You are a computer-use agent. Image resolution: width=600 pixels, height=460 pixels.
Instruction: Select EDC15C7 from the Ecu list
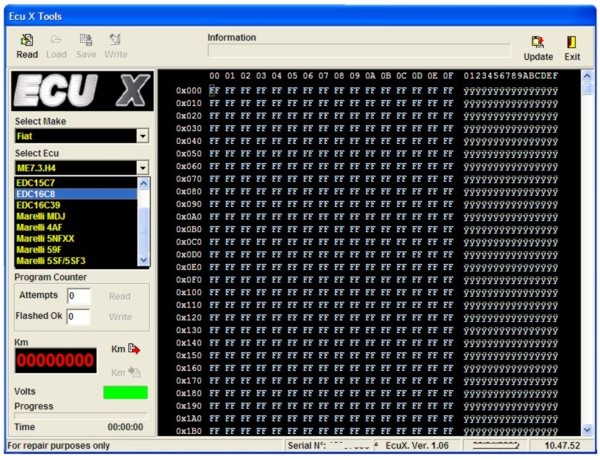[76, 183]
